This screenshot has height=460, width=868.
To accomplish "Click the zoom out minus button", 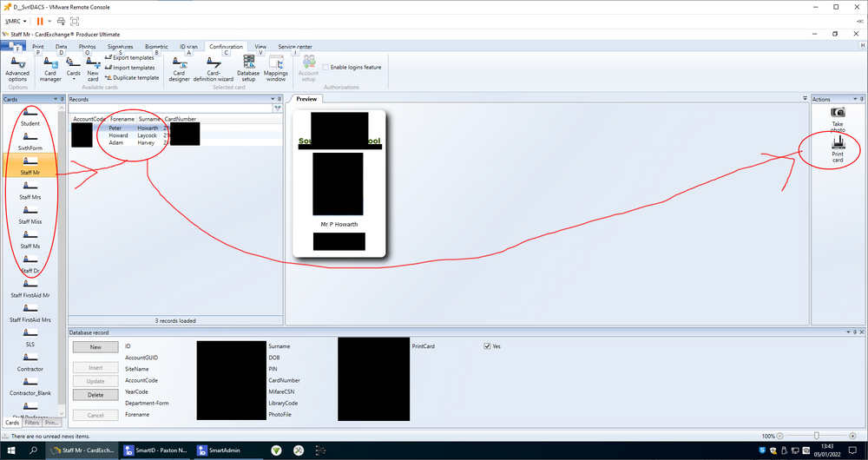I will (780, 437).
